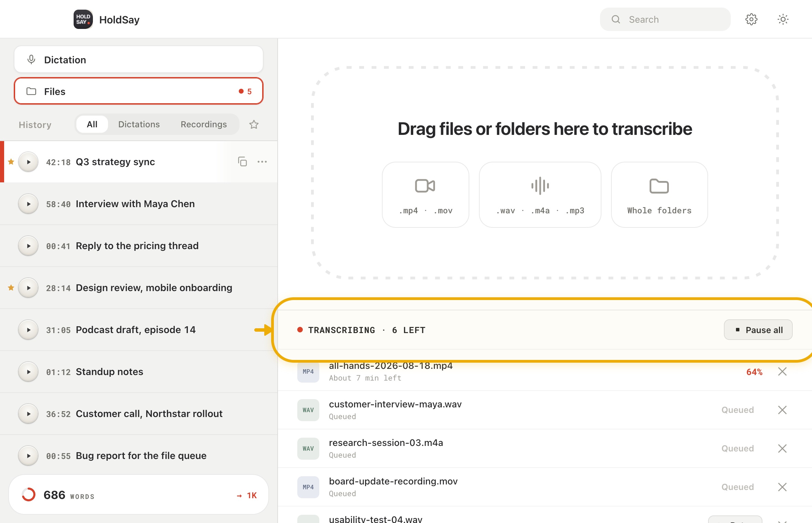Screen dimensions: 812x523
Task: Play Interview with Maya Chen
Action: point(28,204)
